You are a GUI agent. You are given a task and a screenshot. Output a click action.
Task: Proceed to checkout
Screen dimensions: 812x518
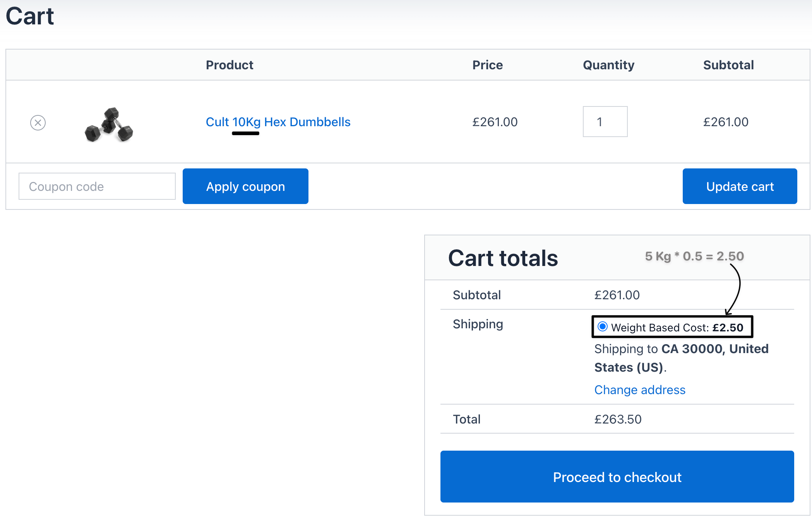[617, 477]
